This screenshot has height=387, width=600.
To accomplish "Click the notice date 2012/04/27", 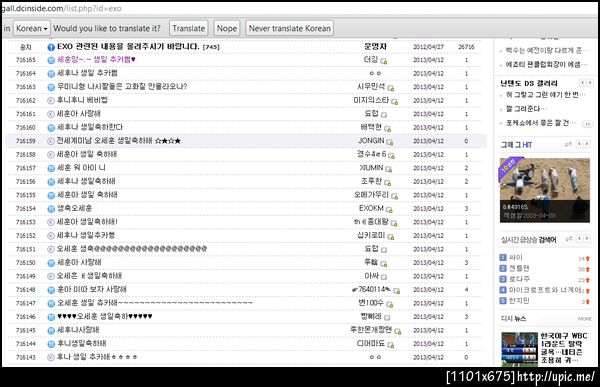I will pos(429,47).
